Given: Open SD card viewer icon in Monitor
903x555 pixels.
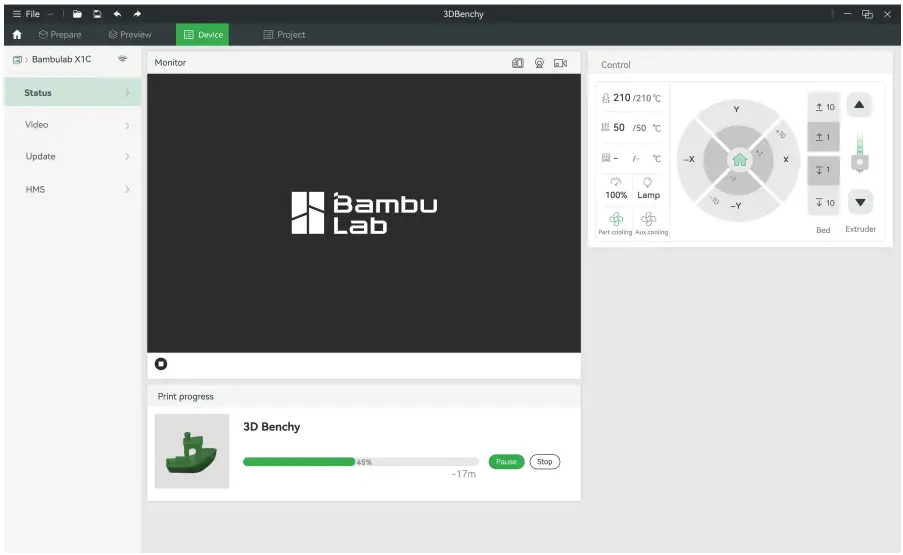Looking at the screenshot, I should coord(518,63).
